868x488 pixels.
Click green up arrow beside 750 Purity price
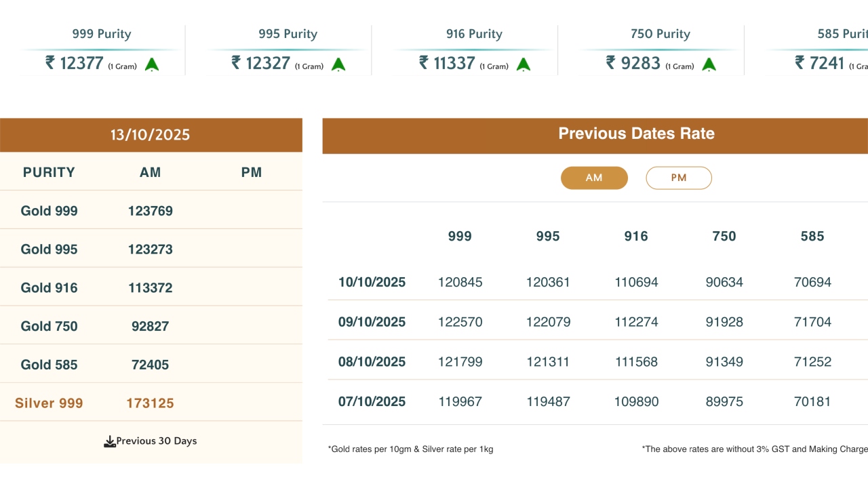(x=709, y=64)
